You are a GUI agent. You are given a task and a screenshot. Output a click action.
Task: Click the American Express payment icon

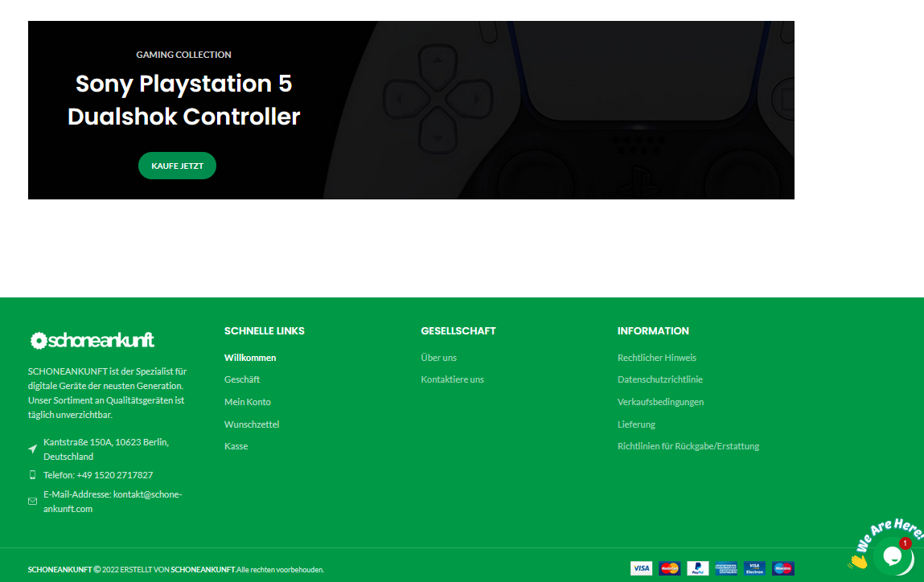pos(726,568)
